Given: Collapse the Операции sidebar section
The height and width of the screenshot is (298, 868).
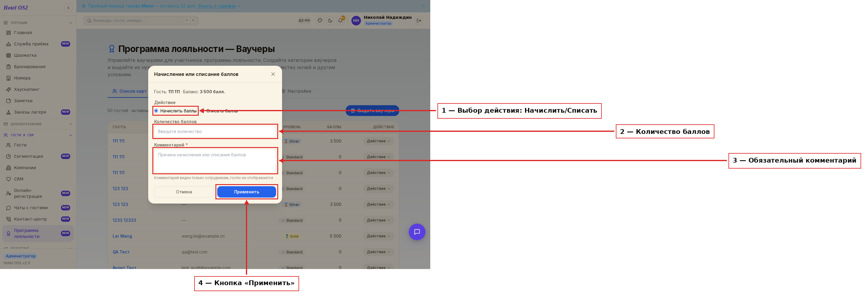Looking at the screenshot, I should [x=38, y=23].
